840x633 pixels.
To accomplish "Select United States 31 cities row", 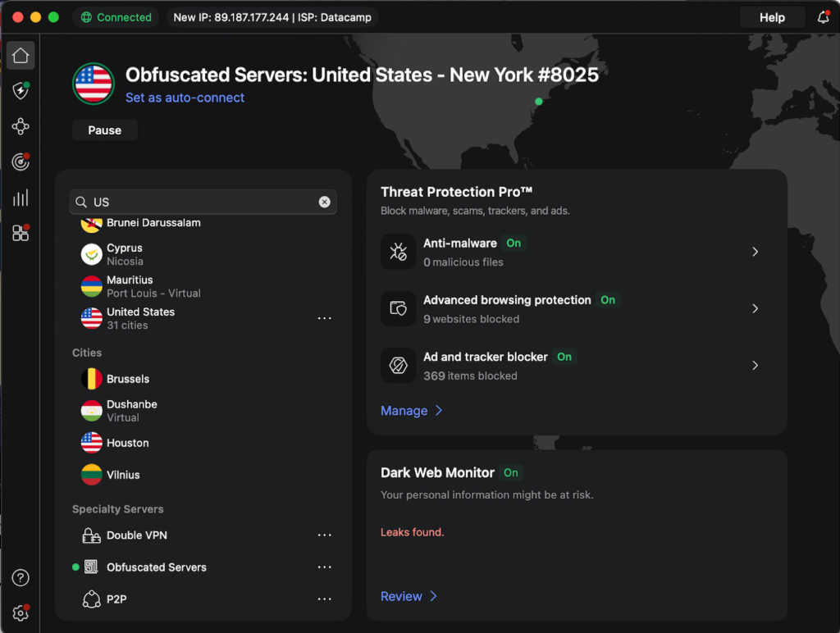I will [x=203, y=318].
